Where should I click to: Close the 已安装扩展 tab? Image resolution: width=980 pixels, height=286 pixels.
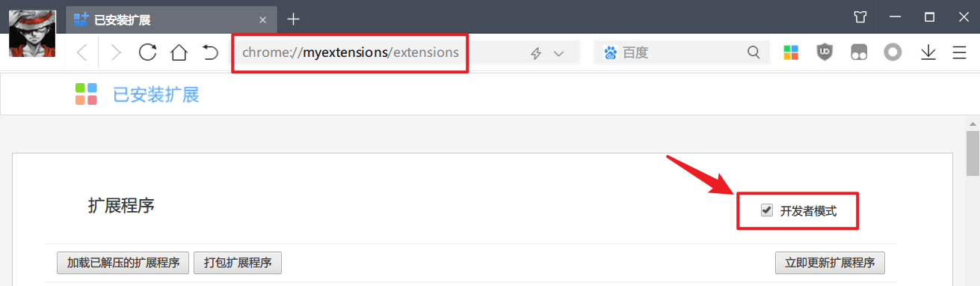[x=262, y=19]
